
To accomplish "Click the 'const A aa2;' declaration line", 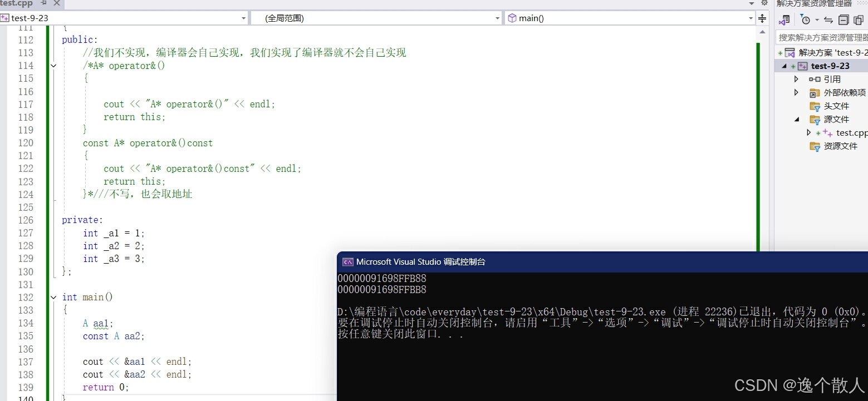I will [114, 336].
